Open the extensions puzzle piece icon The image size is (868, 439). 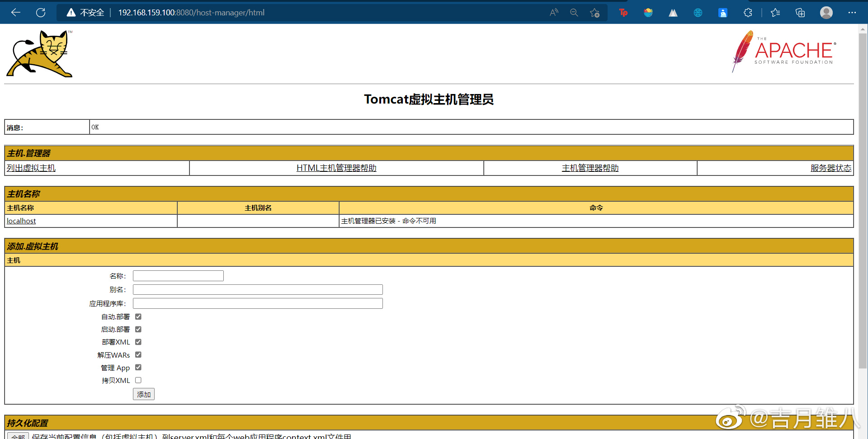pyautogui.click(x=748, y=13)
